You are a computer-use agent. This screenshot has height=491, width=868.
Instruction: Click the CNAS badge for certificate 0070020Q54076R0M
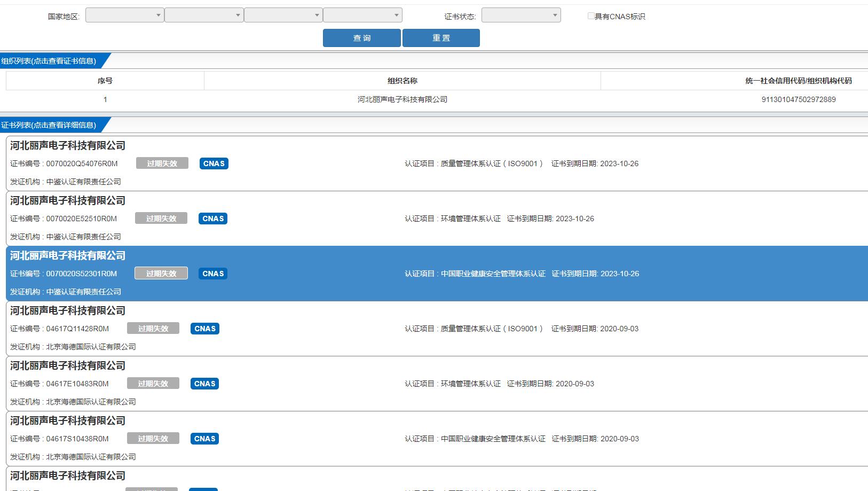(214, 163)
